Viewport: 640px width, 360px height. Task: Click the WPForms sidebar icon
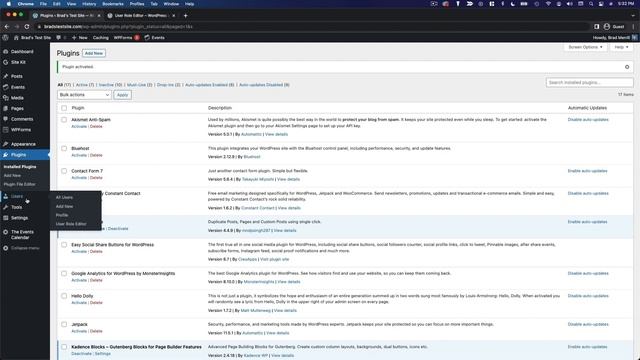point(6,130)
